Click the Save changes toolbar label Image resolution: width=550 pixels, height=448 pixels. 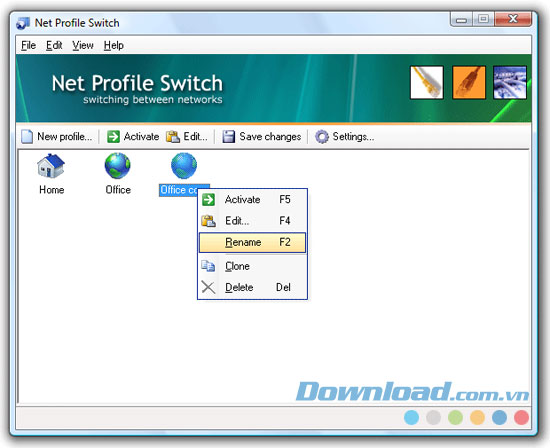[270, 136]
